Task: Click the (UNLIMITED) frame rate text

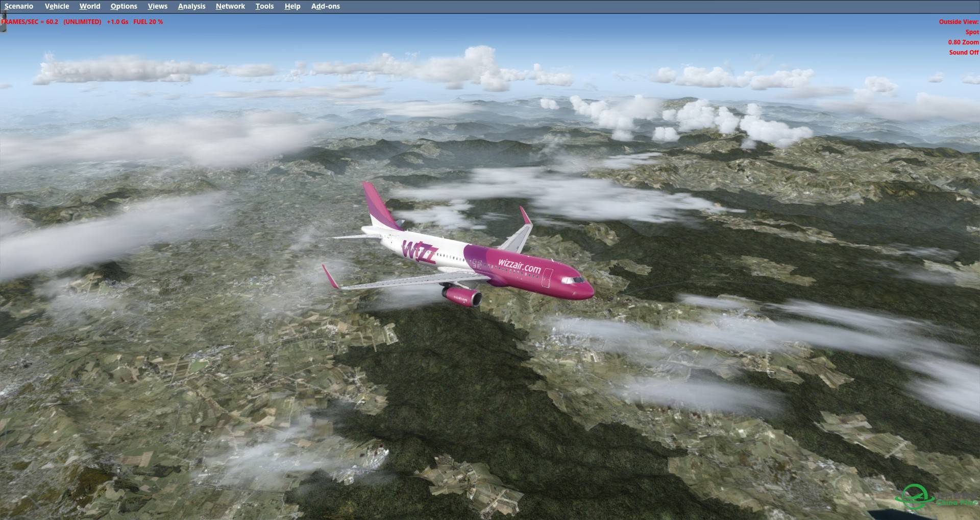Action: tap(82, 22)
